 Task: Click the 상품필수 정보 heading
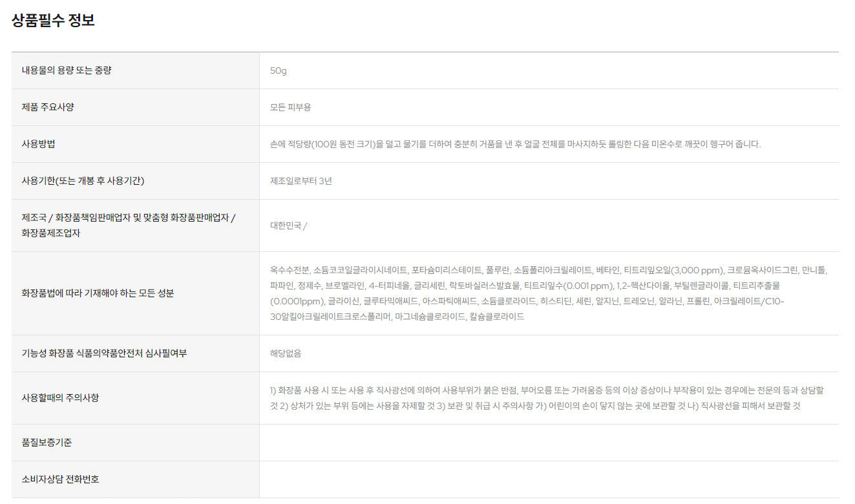[53, 20]
